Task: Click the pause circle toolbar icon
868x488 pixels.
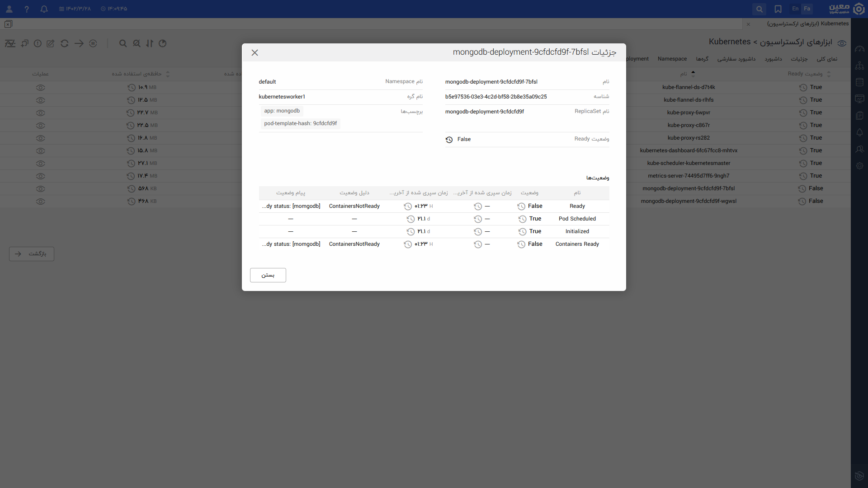Action: [x=93, y=43]
